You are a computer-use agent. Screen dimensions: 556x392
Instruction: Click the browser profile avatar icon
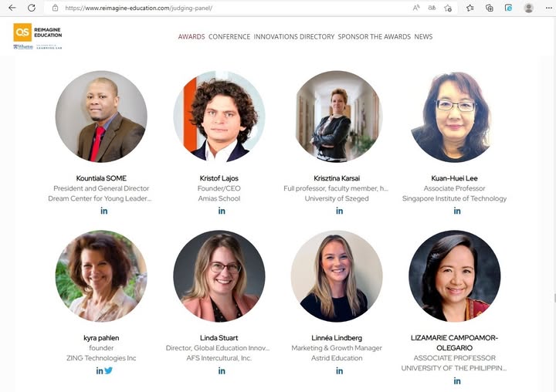pos(529,8)
